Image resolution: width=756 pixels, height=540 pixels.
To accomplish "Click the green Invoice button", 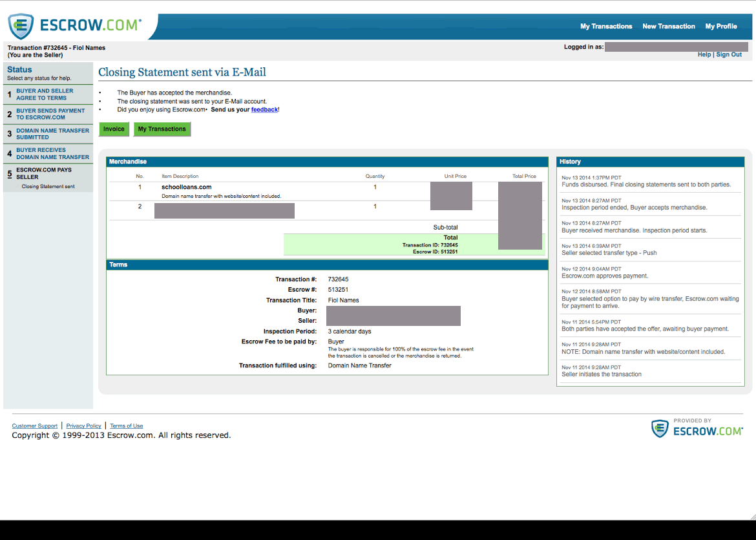I will click(x=114, y=129).
